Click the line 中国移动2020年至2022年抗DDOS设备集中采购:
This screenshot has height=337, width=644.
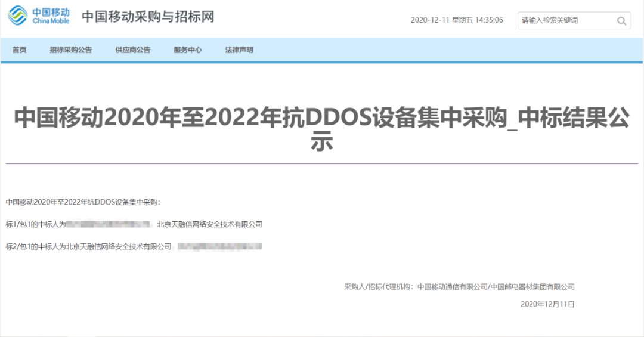click(83, 202)
